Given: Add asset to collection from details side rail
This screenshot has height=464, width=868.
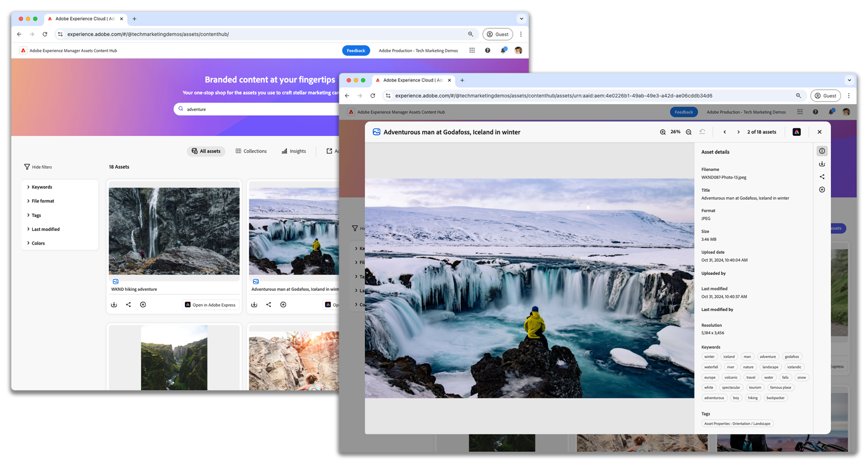Looking at the screenshot, I should [x=822, y=190].
